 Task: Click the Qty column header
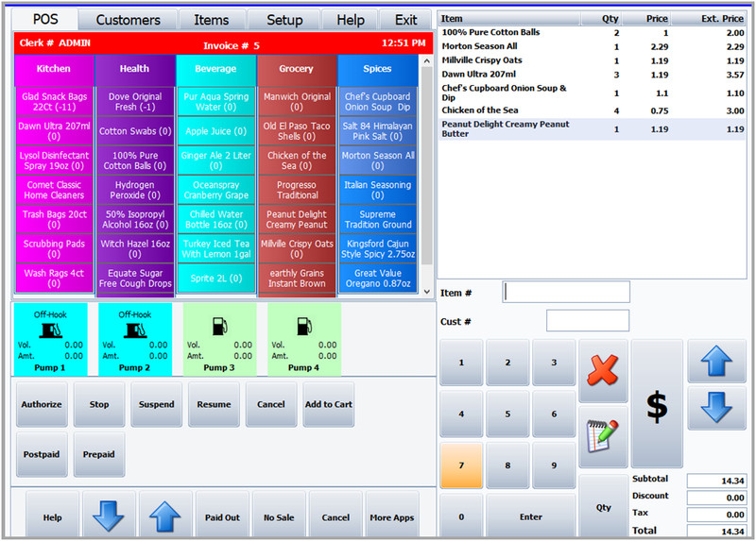(602, 18)
